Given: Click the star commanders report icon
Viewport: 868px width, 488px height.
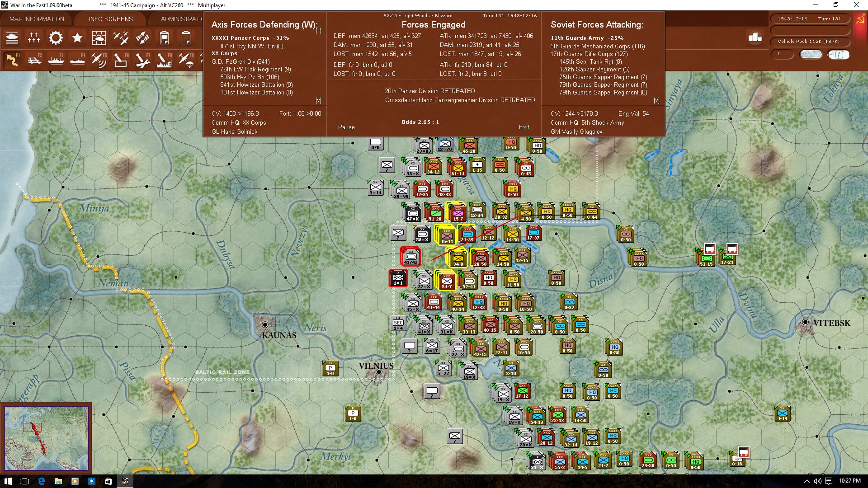Looking at the screenshot, I should pyautogui.click(x=77, y=38).
